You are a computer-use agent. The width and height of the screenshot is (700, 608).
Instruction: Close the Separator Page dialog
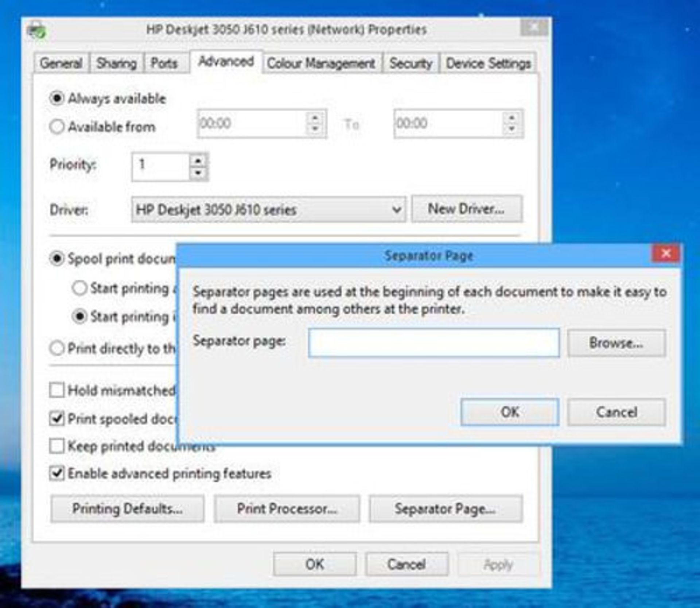point(665,253)
